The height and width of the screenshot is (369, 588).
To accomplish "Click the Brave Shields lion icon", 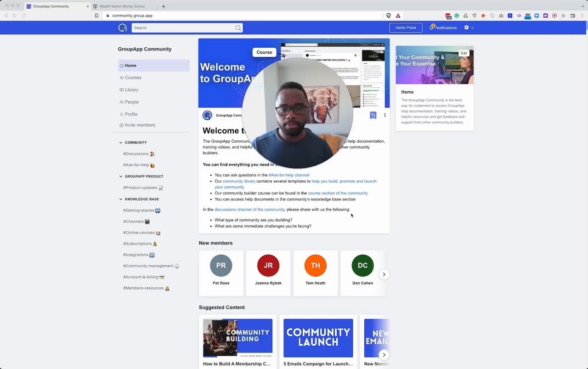I will (389, 16).
